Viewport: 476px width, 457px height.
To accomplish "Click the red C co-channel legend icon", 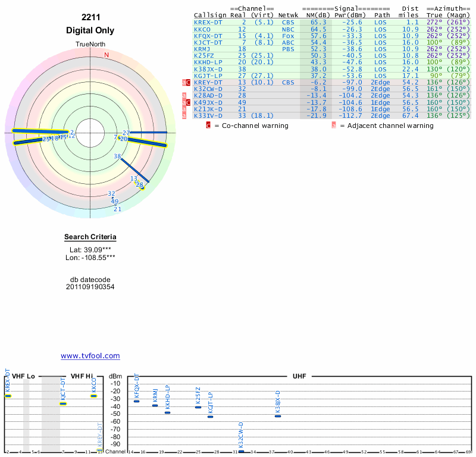I will (x=208, y=126).
